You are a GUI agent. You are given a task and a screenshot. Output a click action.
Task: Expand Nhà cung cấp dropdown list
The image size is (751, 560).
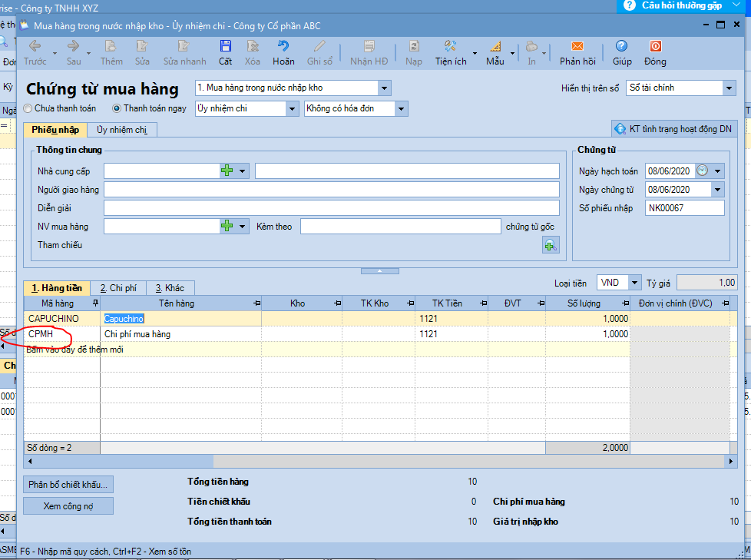[243, 171]
